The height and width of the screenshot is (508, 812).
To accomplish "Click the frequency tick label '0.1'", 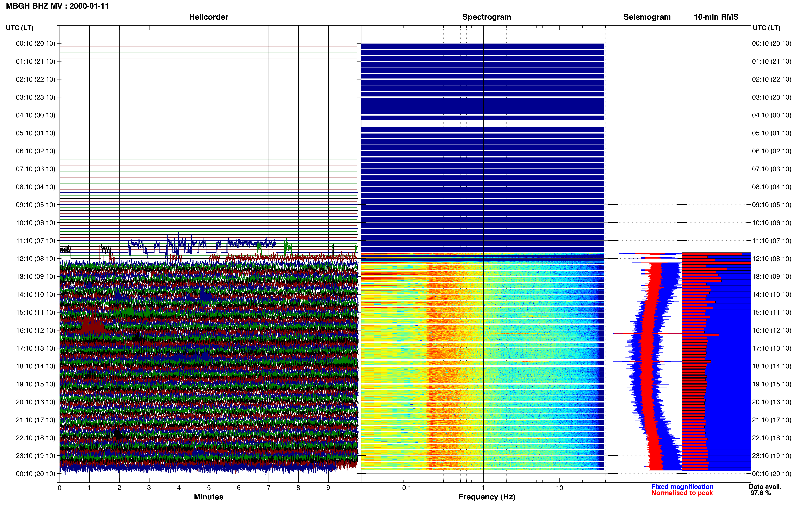I will [x=407, y=488].
